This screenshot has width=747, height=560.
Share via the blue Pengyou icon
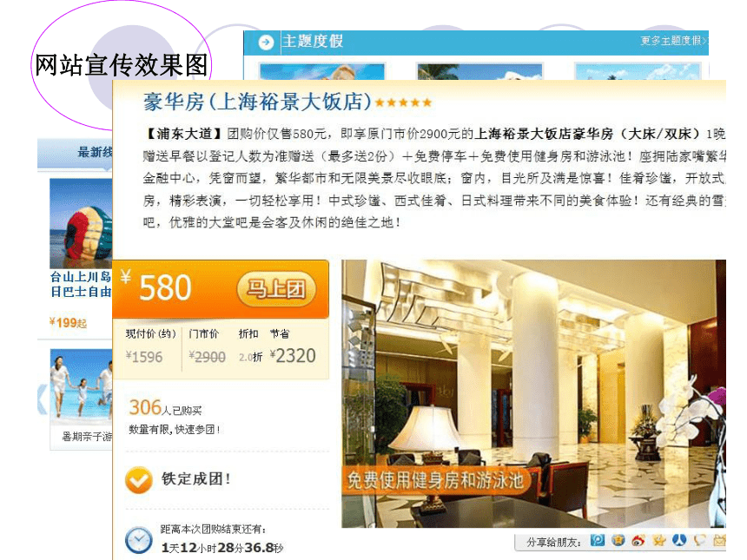click(598, 540)
